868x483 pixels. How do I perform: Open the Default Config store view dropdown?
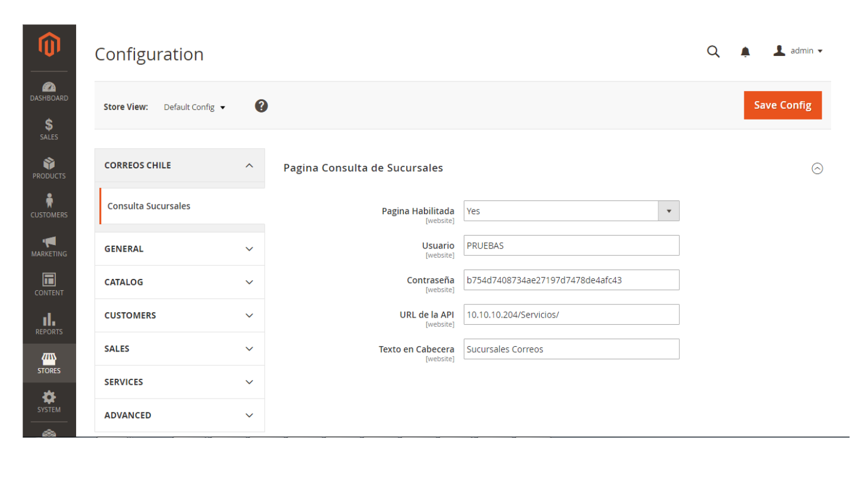click(194, 108)
